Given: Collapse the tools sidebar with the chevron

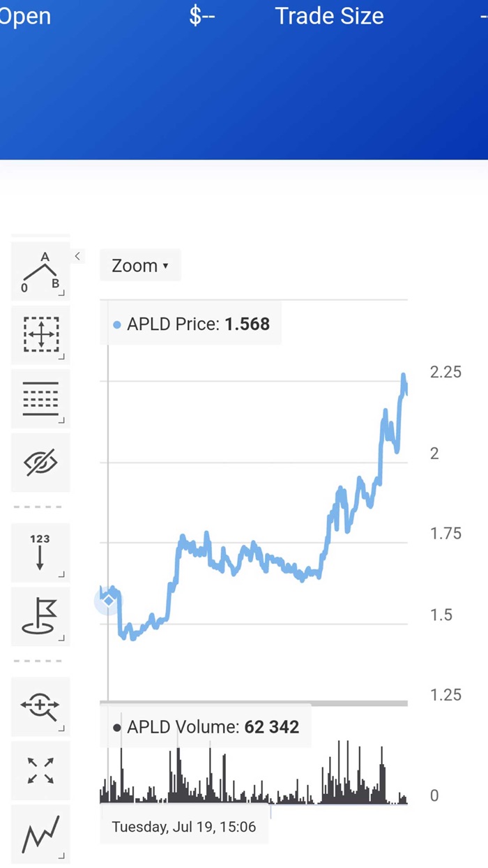Looking at the screenshot, I should [77, 256].
